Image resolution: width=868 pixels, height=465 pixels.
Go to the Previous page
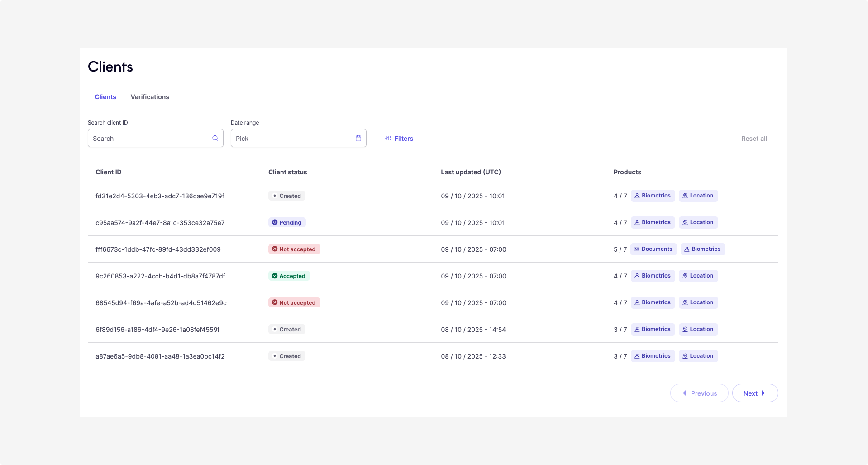[x=699, y=393]
